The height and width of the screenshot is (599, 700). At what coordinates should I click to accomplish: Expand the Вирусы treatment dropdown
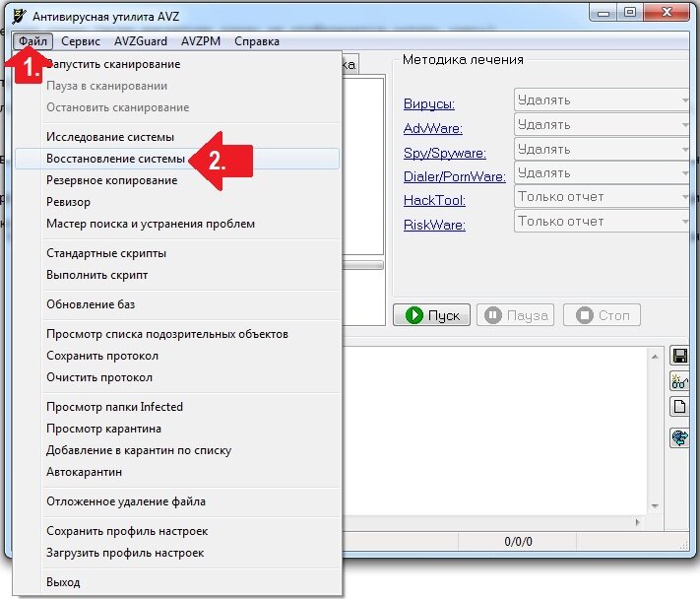(x=603, y=100)
